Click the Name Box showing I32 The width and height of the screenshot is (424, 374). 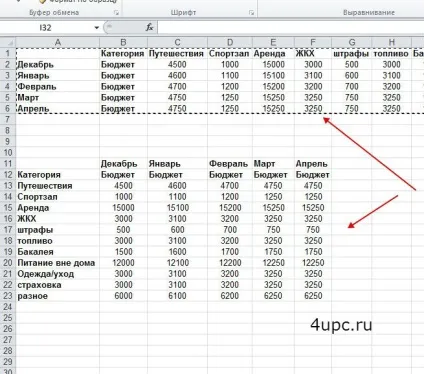tap(46, 28)
